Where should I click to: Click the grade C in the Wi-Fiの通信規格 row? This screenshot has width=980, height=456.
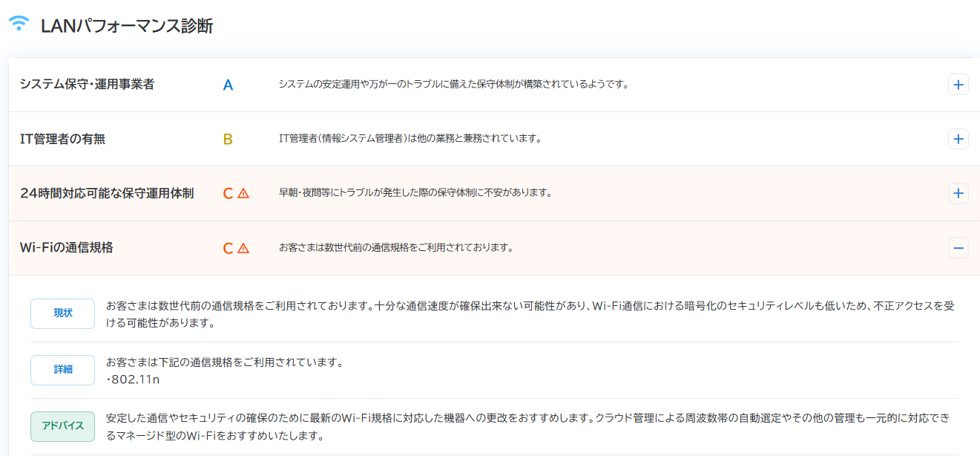click(228, 248)
